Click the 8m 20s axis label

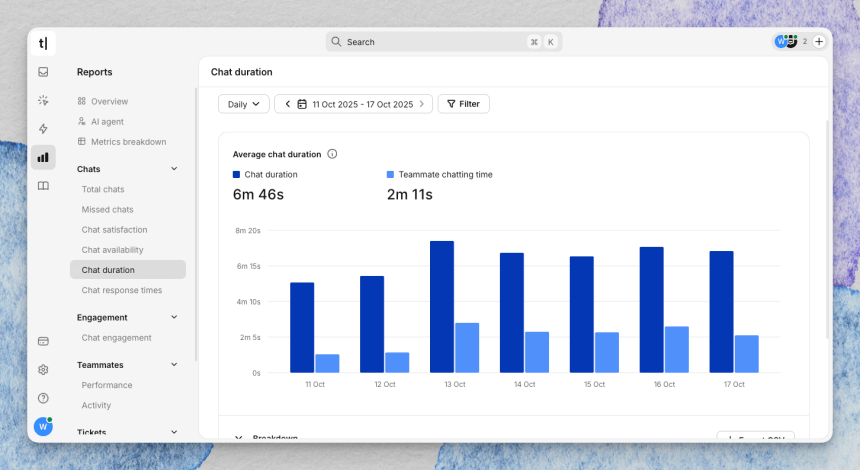(x=248, y=230)
